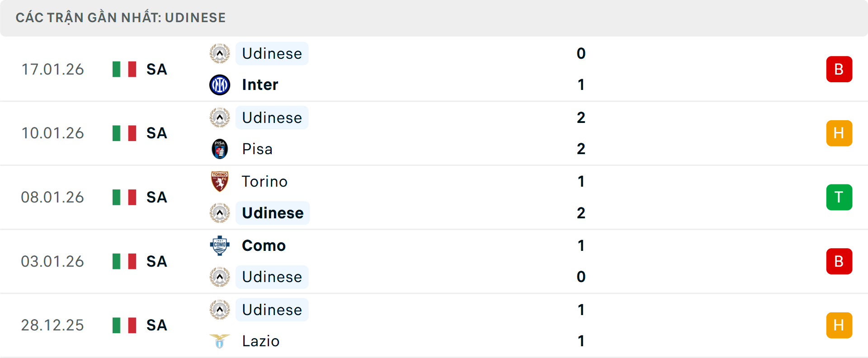Viewport: 868px width, 358px height.
Task: Select highlighted Udinese in the Torino match
Action: coord(273,213)
